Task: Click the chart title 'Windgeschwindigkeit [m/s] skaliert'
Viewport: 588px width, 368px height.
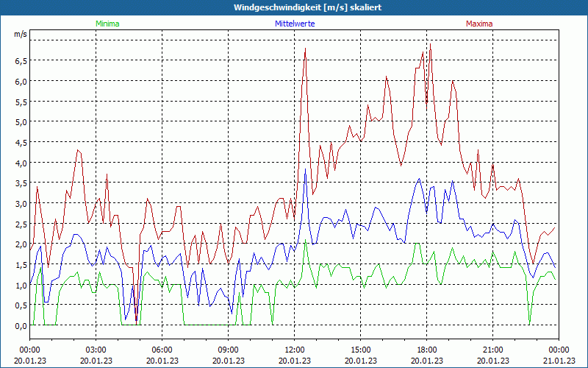Action: click(x=307, y=7)
